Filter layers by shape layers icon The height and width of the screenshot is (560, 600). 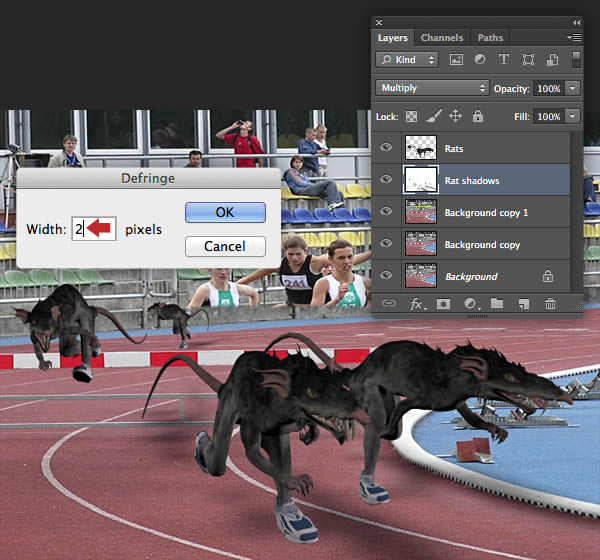tap(528, 59)
